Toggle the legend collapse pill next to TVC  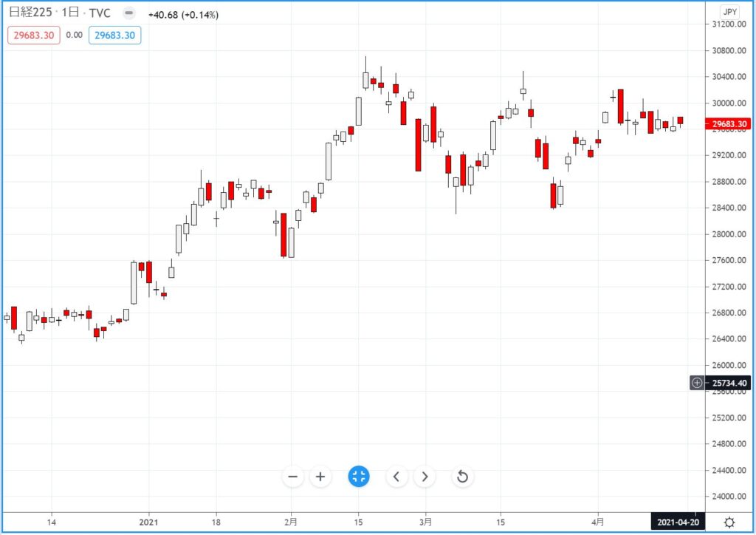[x=128, y=14]
